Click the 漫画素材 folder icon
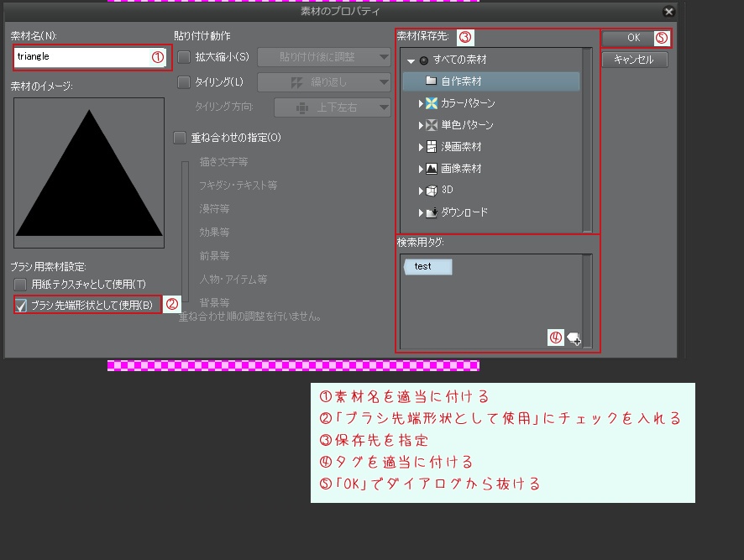 [431, 147]
